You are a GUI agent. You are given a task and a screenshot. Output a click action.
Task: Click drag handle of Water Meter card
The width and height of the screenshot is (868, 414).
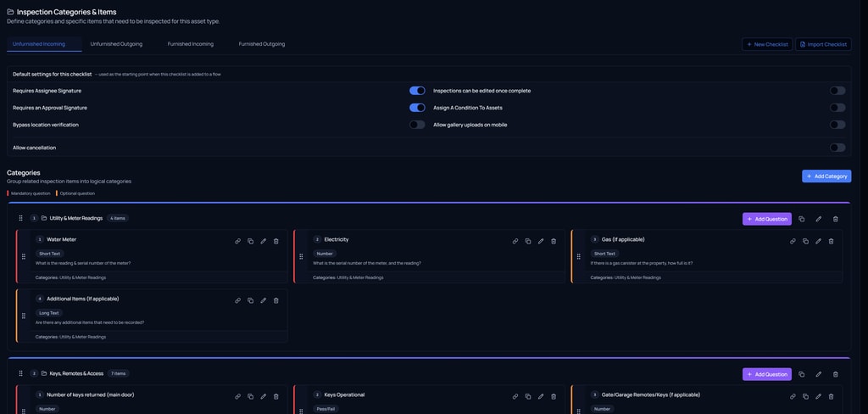pyautogui.click(x=23, y=256)
